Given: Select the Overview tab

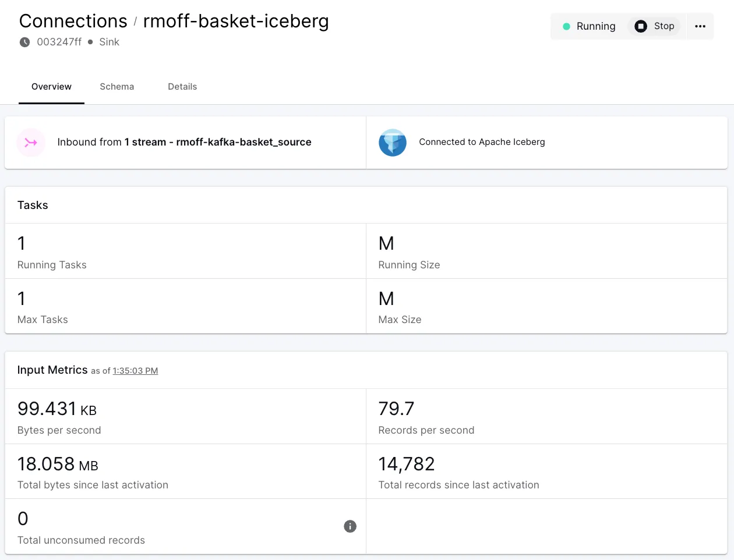Looking at the screenshot, I should (x=51, y=87).
